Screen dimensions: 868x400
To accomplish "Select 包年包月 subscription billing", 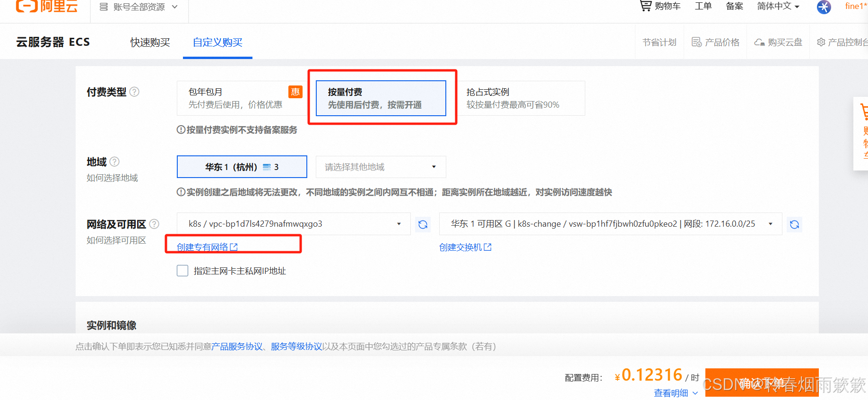I will click(242, 98).
